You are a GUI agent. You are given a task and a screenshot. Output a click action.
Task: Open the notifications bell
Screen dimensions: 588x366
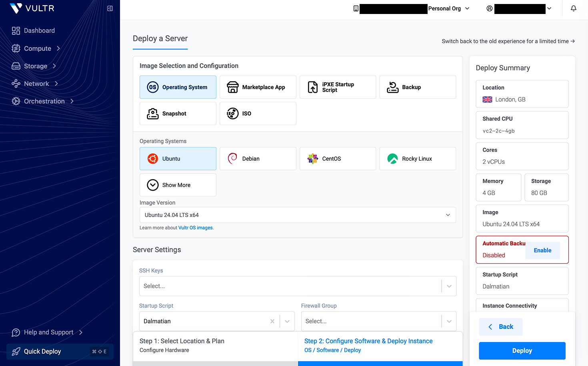click(x=574, y=8)
